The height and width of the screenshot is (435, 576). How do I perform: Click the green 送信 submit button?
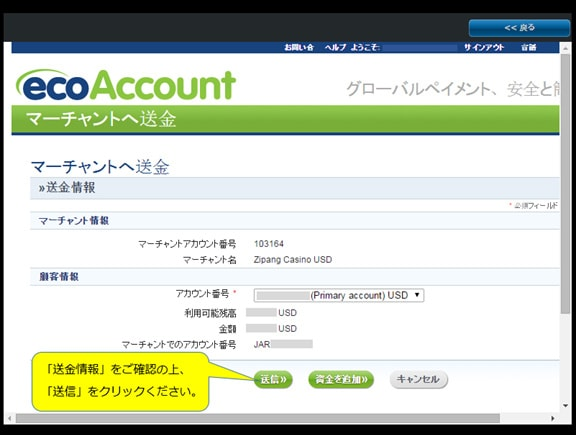(x=273, y=380)
